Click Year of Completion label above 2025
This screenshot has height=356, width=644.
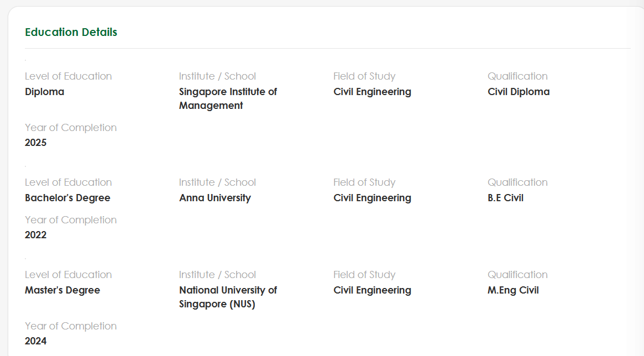(71, 128)
